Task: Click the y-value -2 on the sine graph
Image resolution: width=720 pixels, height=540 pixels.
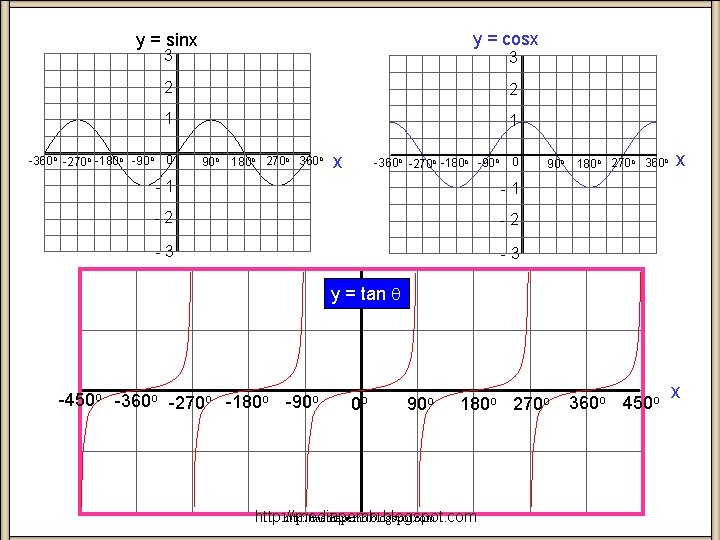Action: (x=164, y=218)
